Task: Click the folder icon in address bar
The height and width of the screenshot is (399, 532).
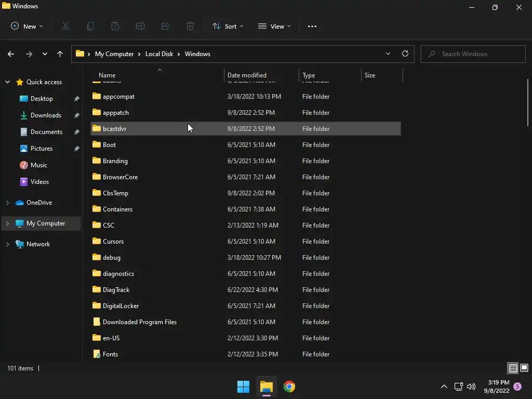Action: [79, 54]
